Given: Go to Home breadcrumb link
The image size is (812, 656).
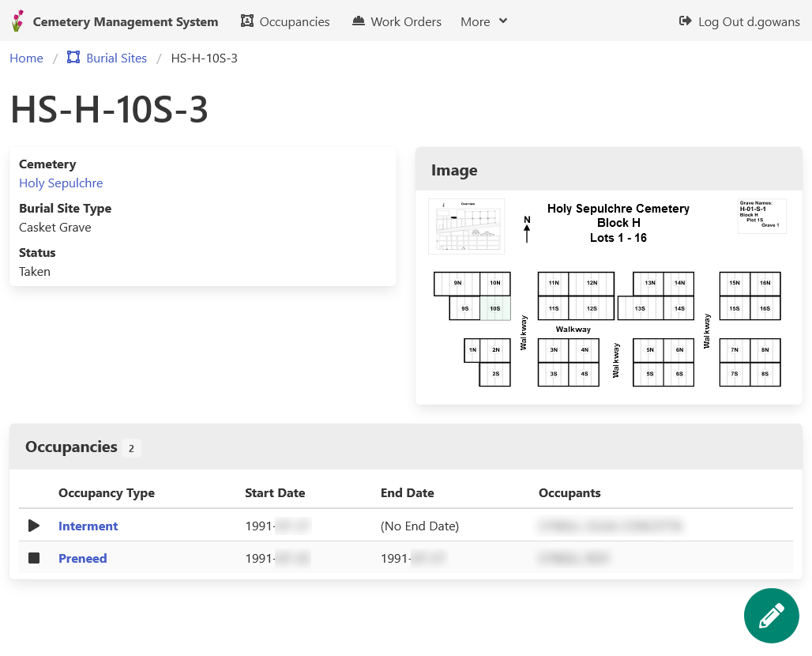Looking at the screenshot, I should [x=26, y=58].
